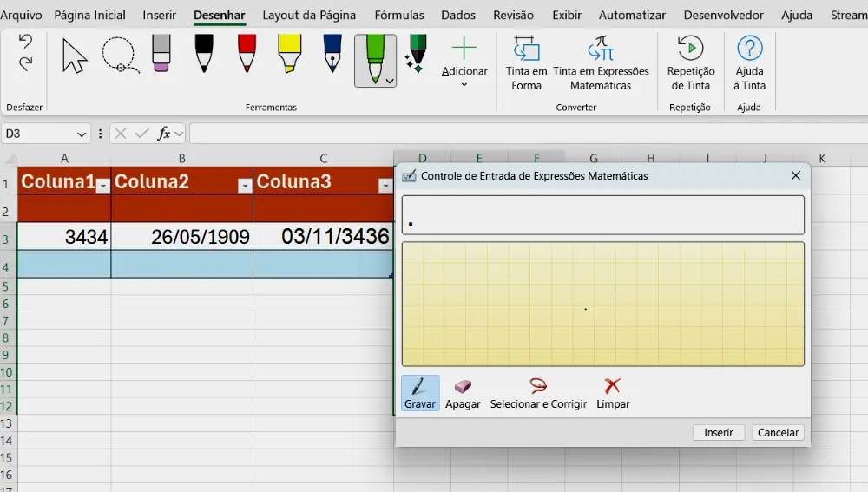Viewport: 868px width, 492px height.
Task: Activate Selecionar e Corrigir tool
Action: (x=538, y=393)
